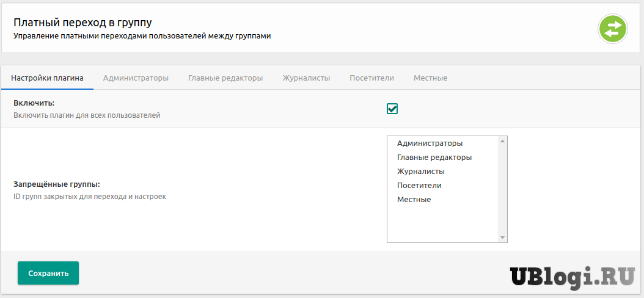The image size is (644, 298).
Task: Choose Главные редакторы in the groups list
Action: click(434, 158)
